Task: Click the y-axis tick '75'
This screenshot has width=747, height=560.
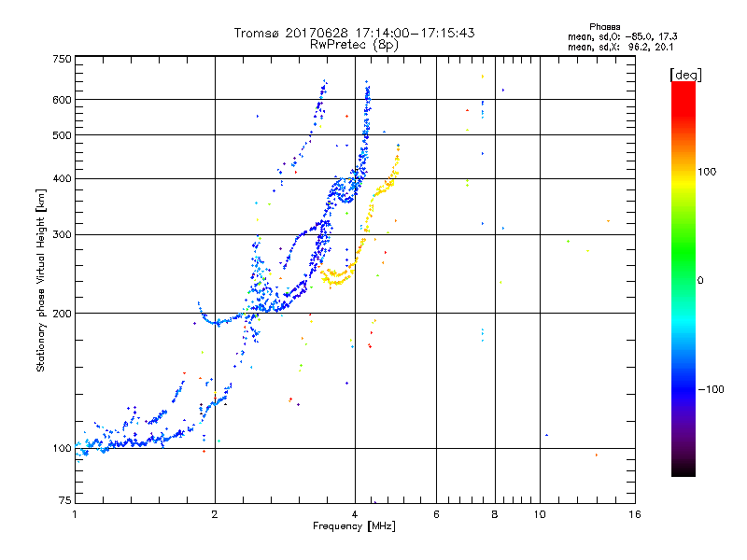Action: (x=65, y=500)
